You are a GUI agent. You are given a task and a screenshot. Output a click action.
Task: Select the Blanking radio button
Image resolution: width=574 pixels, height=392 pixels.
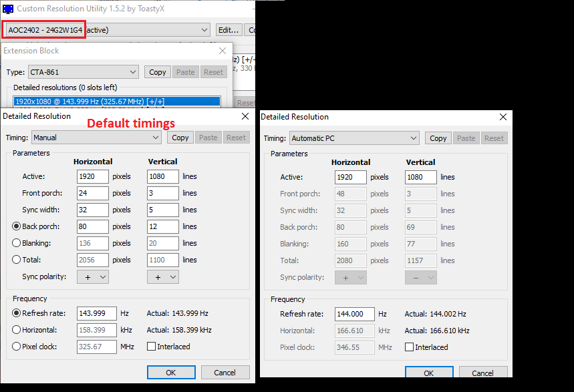tap(17, 243)
